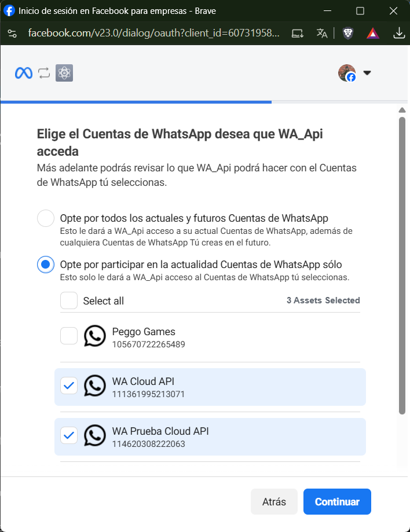
Task: Tick the Peggo Games checkbox
Action: (69, 336)
